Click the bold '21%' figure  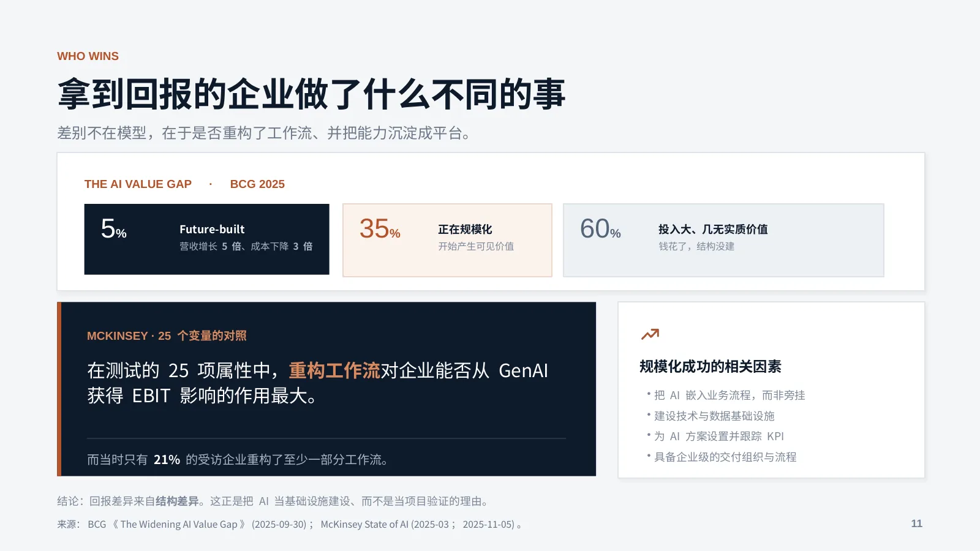[x=167, y=460]
